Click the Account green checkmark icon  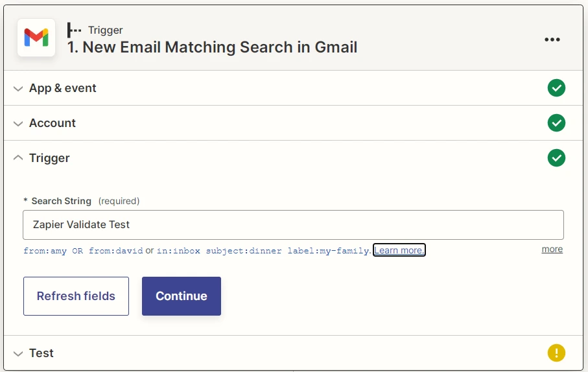click(x=556, y=123)
